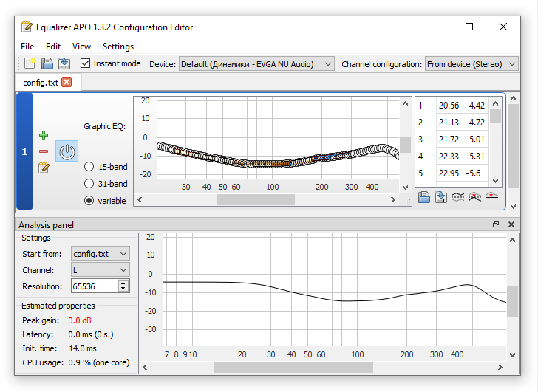
Task: Click the filter list scroll up arrow
Action: click(513, 98)
